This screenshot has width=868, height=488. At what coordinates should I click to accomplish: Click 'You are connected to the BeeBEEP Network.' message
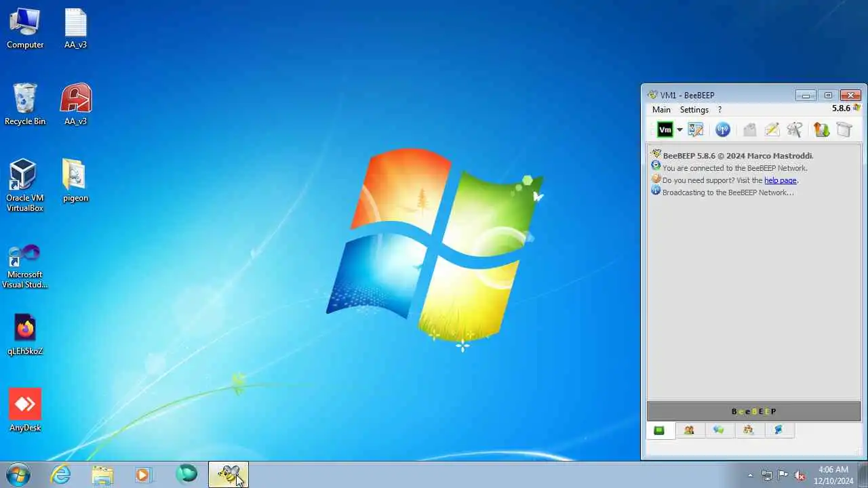click(735, 168)
